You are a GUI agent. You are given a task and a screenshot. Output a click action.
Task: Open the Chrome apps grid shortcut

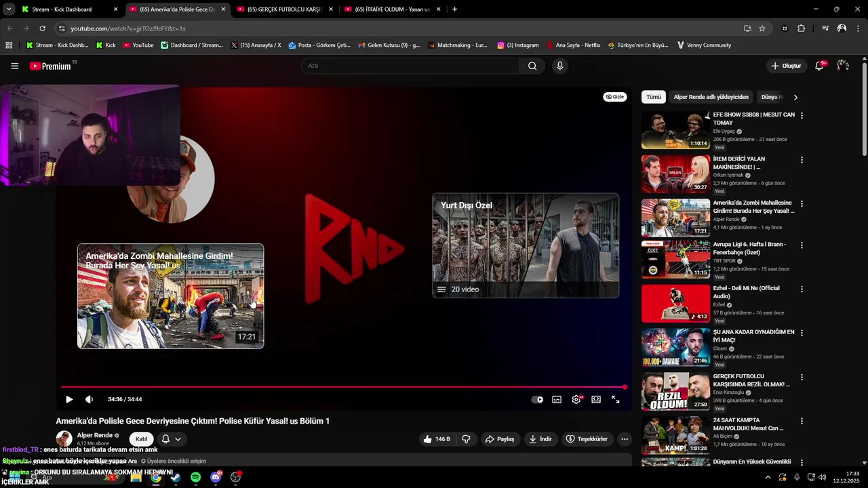[9, 45]
